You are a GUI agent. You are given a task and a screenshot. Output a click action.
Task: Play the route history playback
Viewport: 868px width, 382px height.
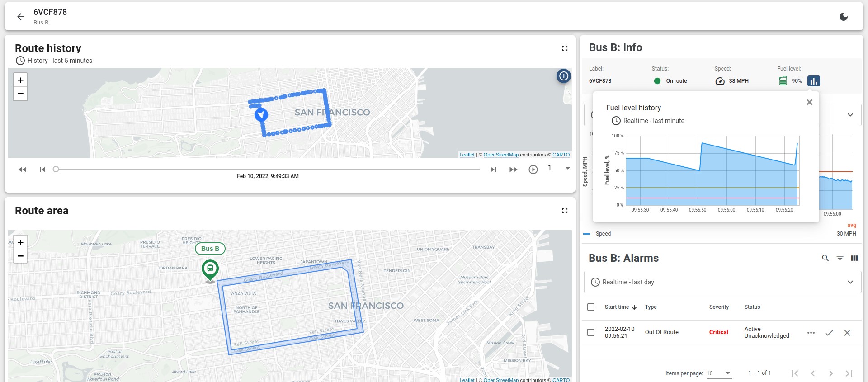tap(533, 170)
